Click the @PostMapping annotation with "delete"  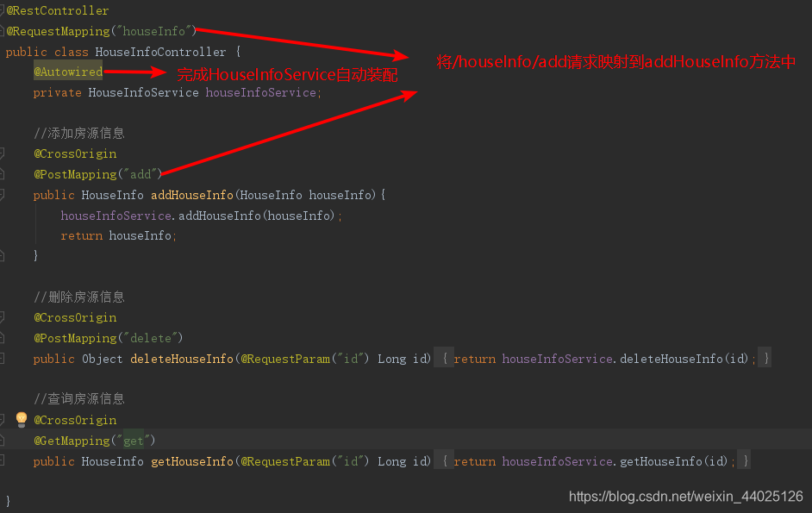(75, 338)
